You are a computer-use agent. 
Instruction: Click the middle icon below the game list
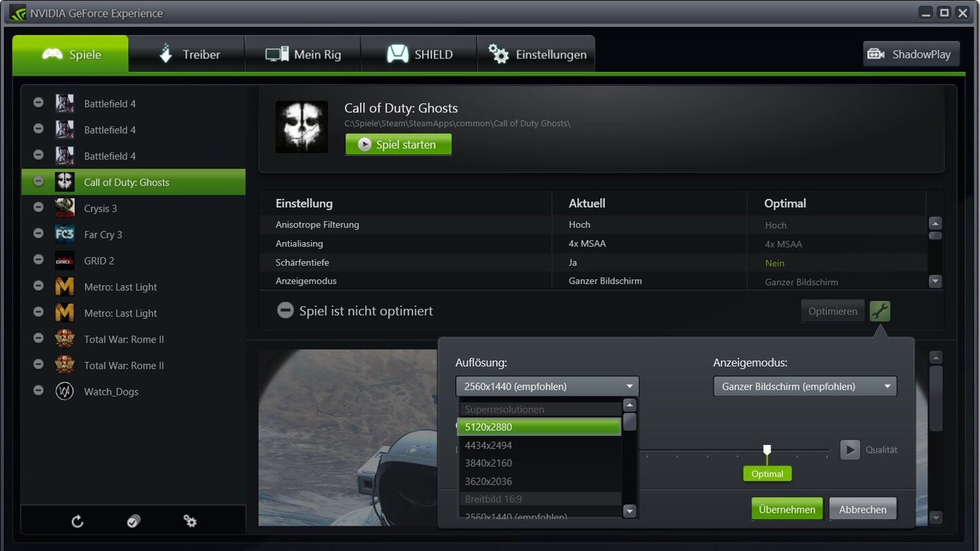[133, 521]
